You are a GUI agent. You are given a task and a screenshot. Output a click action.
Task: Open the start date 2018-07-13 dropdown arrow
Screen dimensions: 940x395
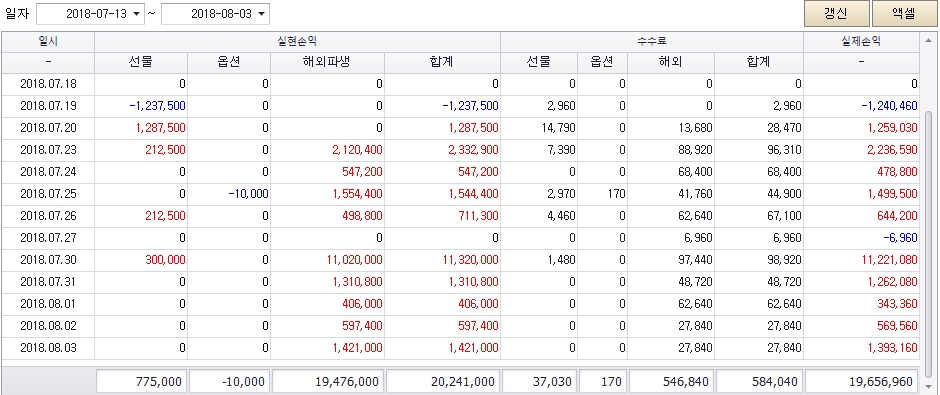pyautogui.click(x=136, y=14)
